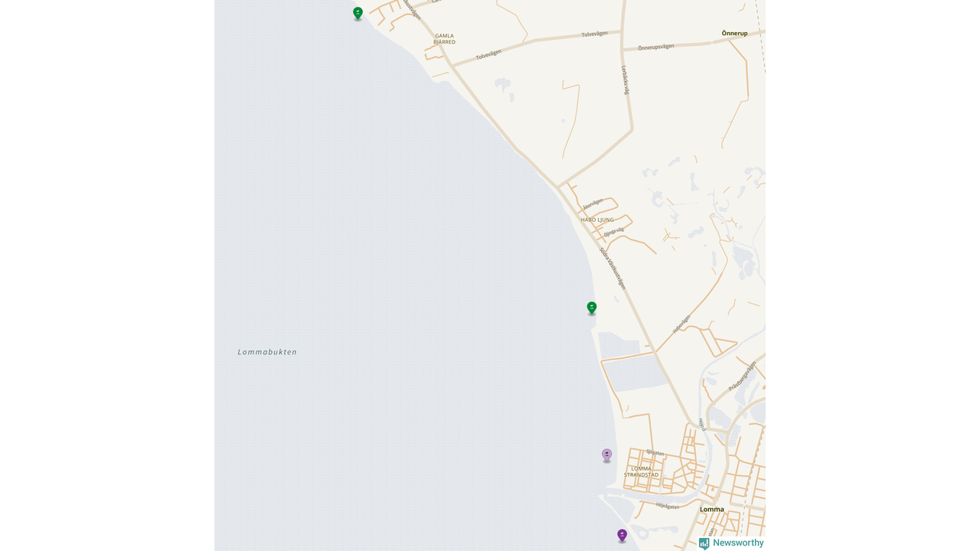Select the Prästbergavägen road label
Screen dimensions: 980x551
point(743,376)
